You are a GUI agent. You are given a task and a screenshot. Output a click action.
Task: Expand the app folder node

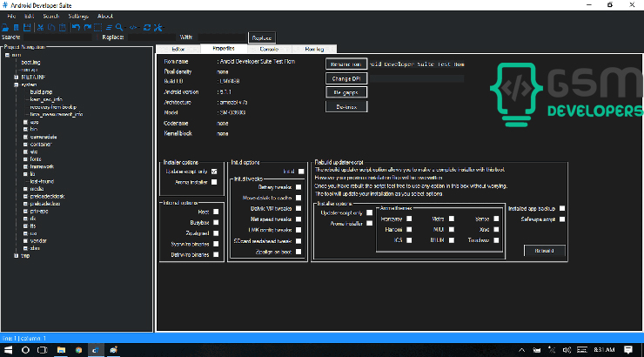point(25,122)
